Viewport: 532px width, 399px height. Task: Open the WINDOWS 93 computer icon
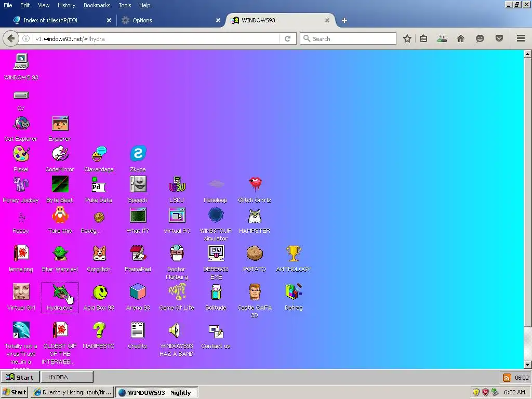(x=21, y=62)
